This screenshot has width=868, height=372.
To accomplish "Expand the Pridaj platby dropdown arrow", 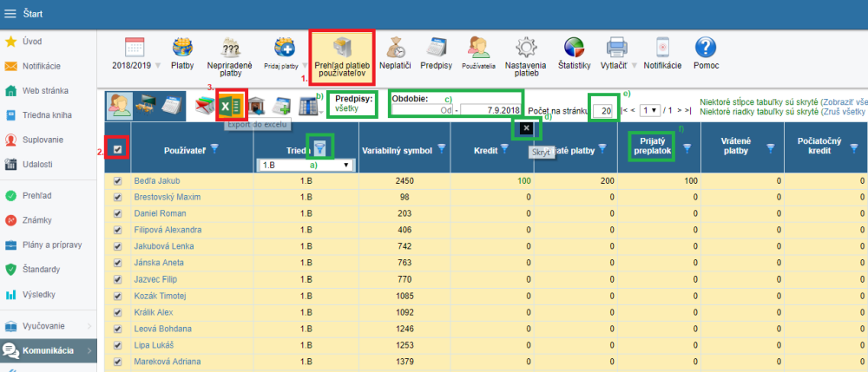I will pos(304,65).
